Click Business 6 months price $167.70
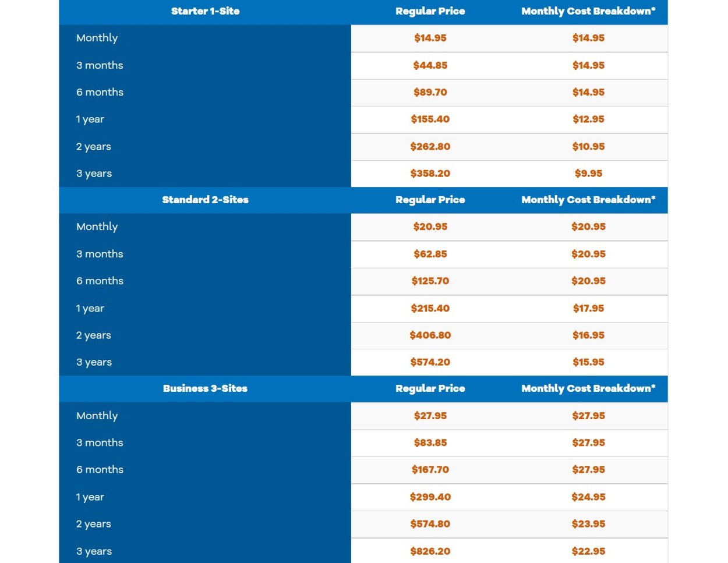 pos(430,469)
